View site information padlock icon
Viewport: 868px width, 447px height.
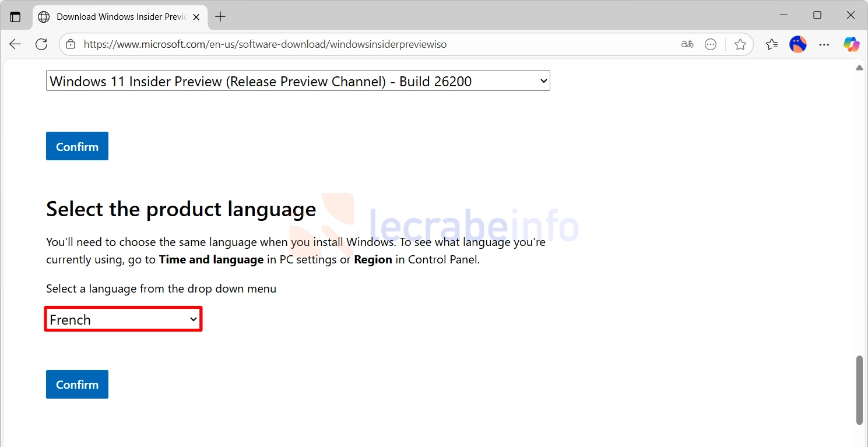[x=71, y=44]
